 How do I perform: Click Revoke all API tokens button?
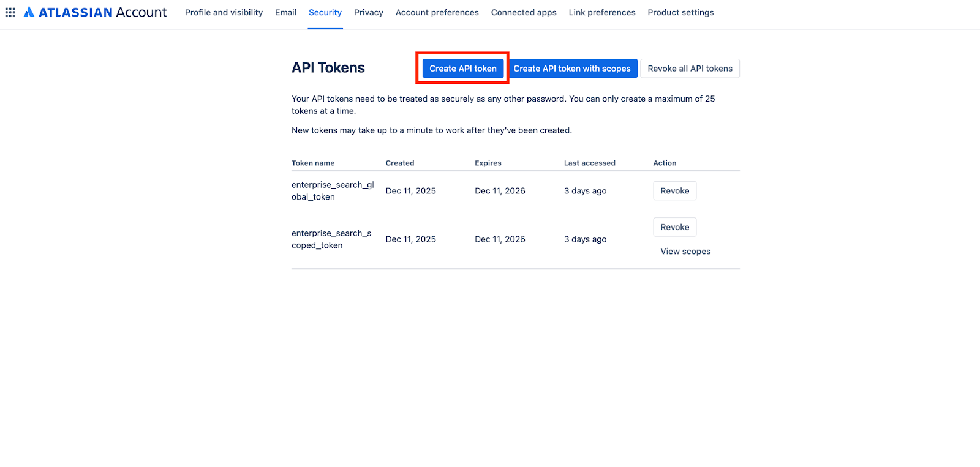690,69
